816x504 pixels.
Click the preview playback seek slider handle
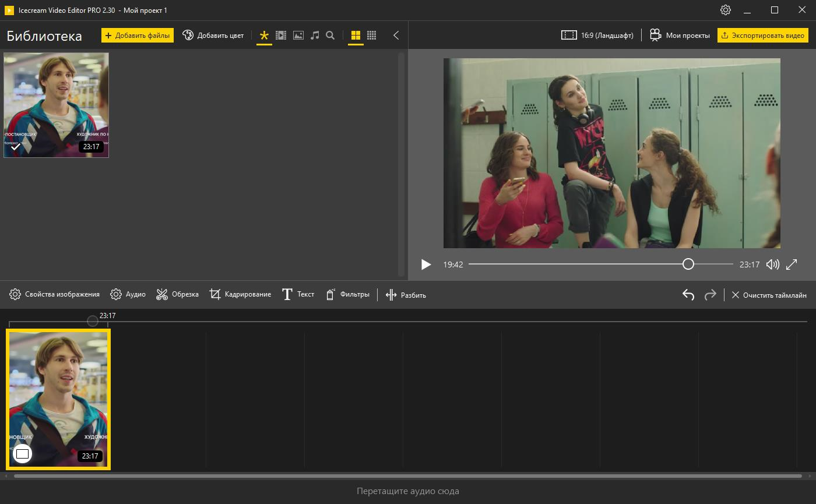[x=688, y=265]
